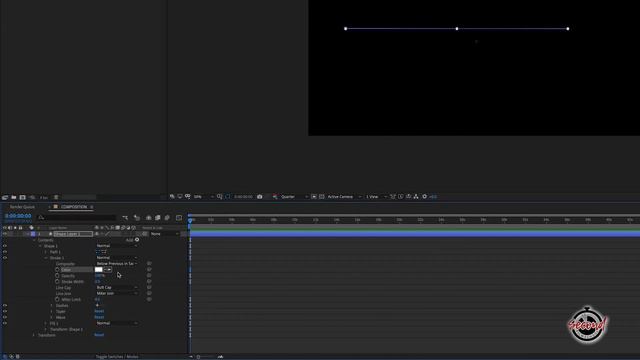Screen dimensions: 640x360
Task: Expand Fill 1 twirl arrow
Action: (46, 323)
